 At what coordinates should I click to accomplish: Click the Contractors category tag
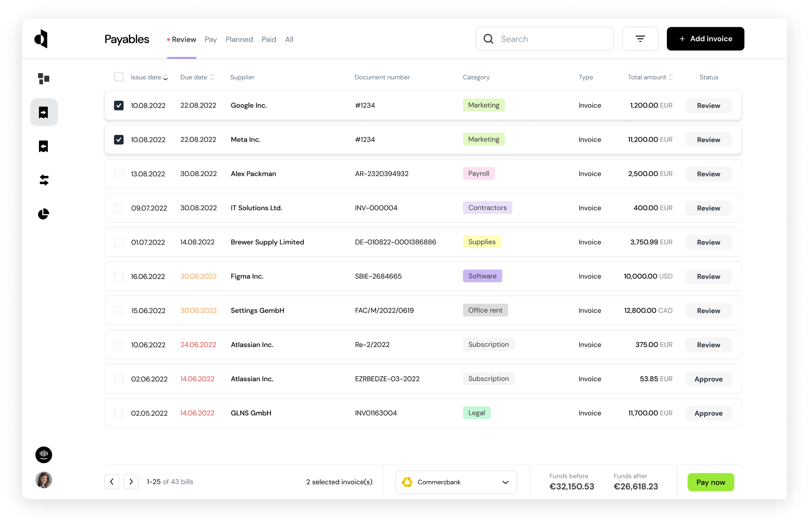tap(487, 208)
